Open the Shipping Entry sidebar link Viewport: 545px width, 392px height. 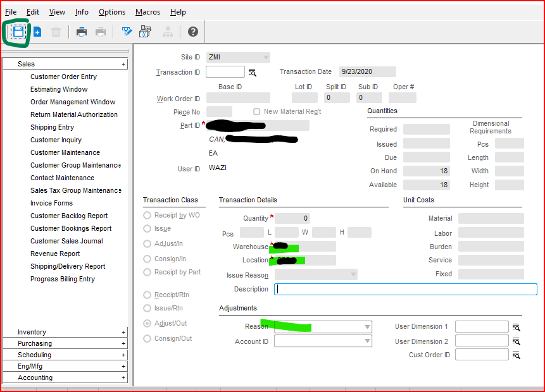tap(52, 127)
